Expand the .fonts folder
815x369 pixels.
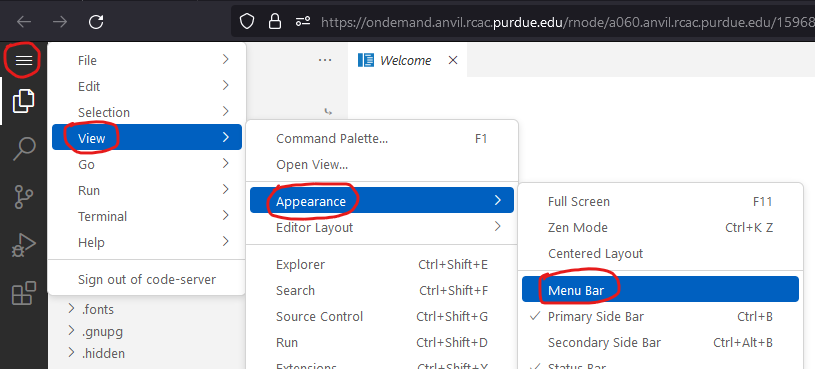tap(72, 309)
